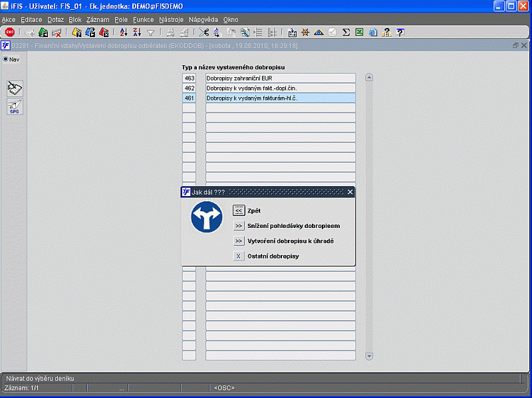
Task: Click the type code 462 field
Action: [189, 88]
